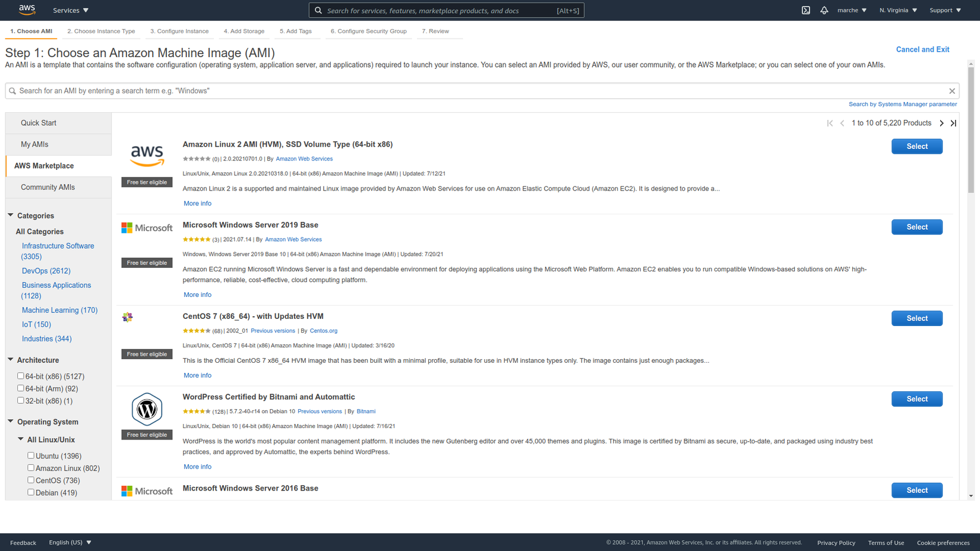Screen dimensions: 980x551
Task: Select the CentOS 7 AMI
Action: click(917, 318)
